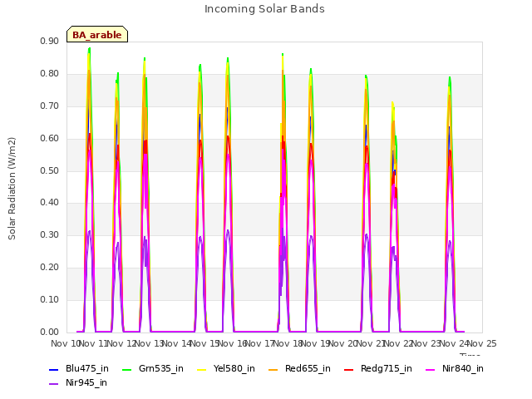Select the Nir945_in legend label
The image size is (532, 399).
tap(86, 383)
